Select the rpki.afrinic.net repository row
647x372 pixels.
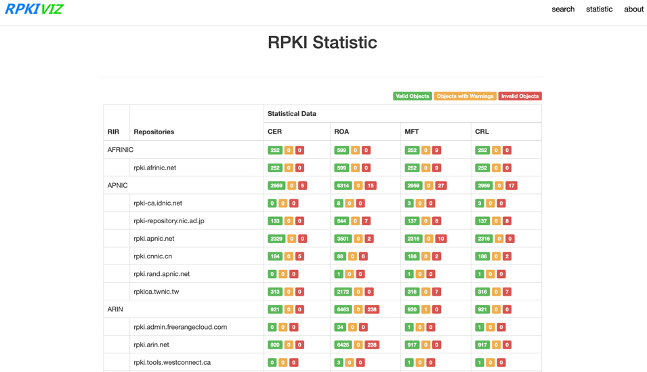322,168
